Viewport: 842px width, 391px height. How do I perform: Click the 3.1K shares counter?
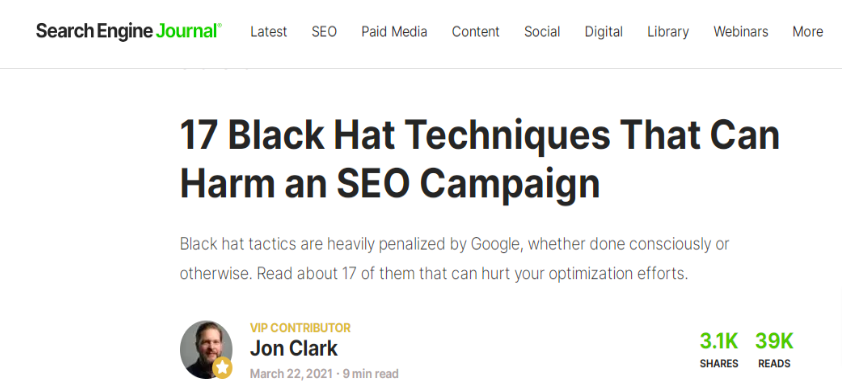point(718,350)
